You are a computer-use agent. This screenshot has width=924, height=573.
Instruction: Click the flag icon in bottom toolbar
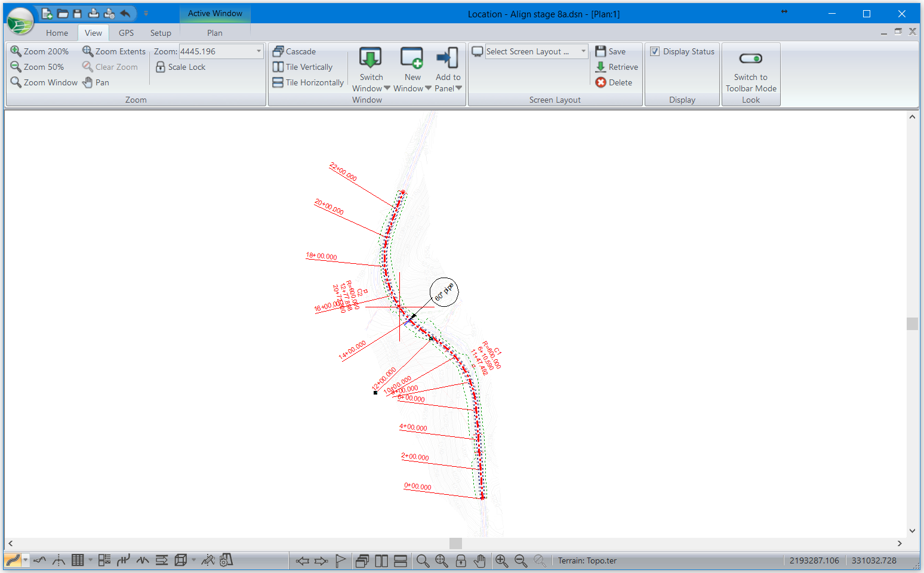pos(340,560)
